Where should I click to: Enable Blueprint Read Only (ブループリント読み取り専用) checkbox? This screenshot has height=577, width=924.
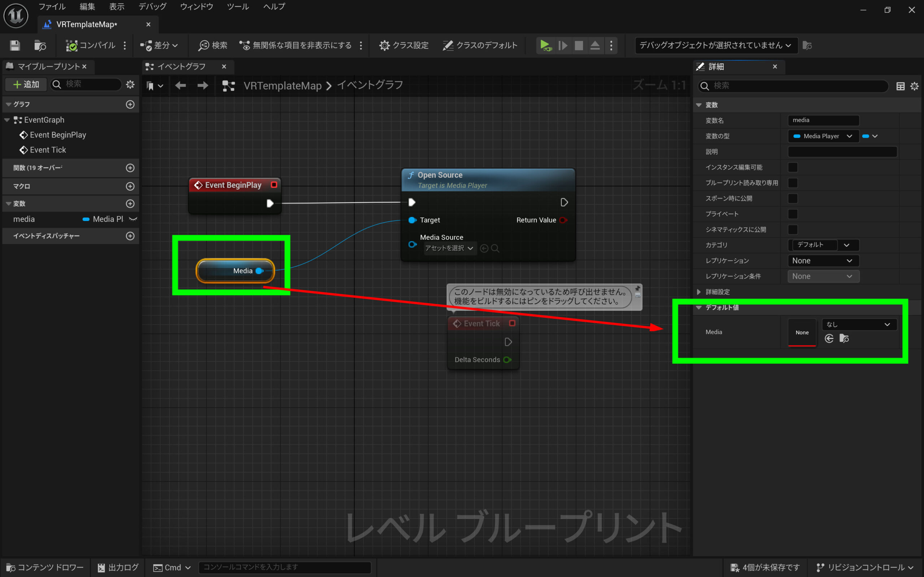pos(793,183)
